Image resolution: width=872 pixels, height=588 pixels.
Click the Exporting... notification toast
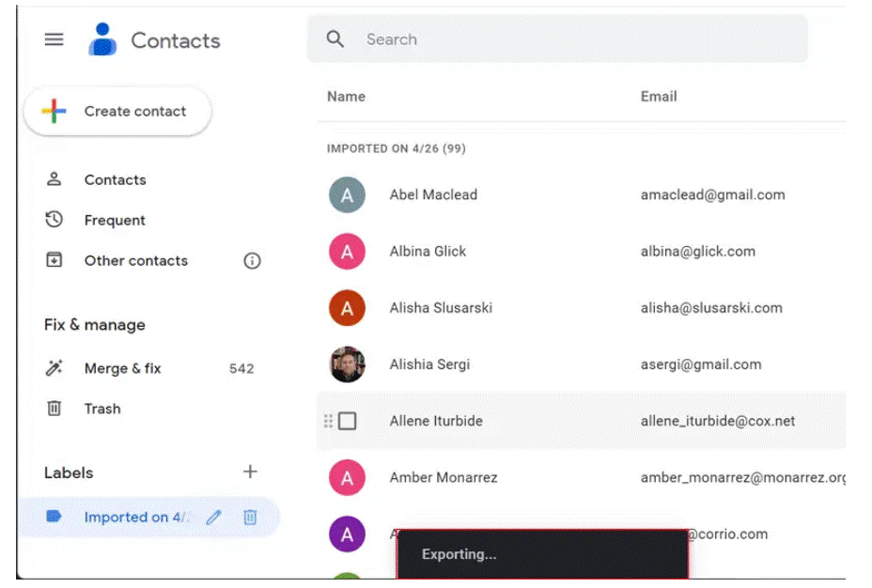click(542, 554)
